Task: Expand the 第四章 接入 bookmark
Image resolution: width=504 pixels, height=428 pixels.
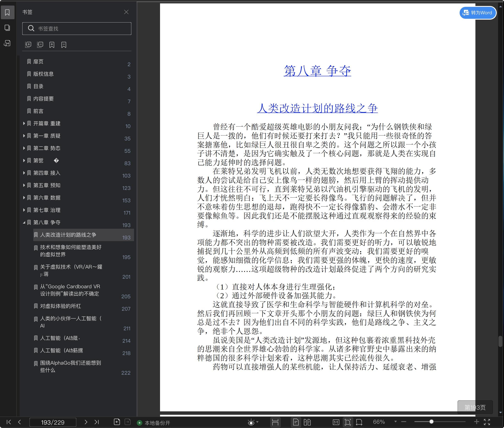Action: click(x=24, y=173)
